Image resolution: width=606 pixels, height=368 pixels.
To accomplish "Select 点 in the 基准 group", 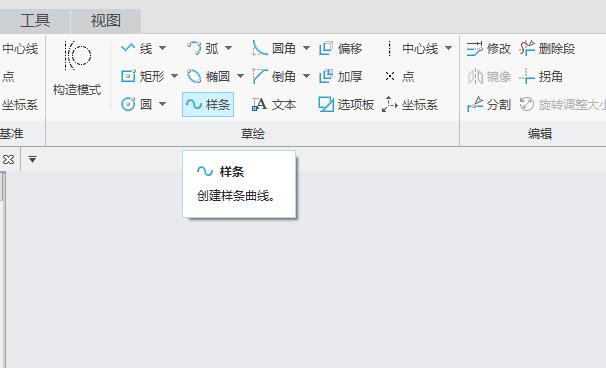I will pyautogui.click(x=8, y=77).
